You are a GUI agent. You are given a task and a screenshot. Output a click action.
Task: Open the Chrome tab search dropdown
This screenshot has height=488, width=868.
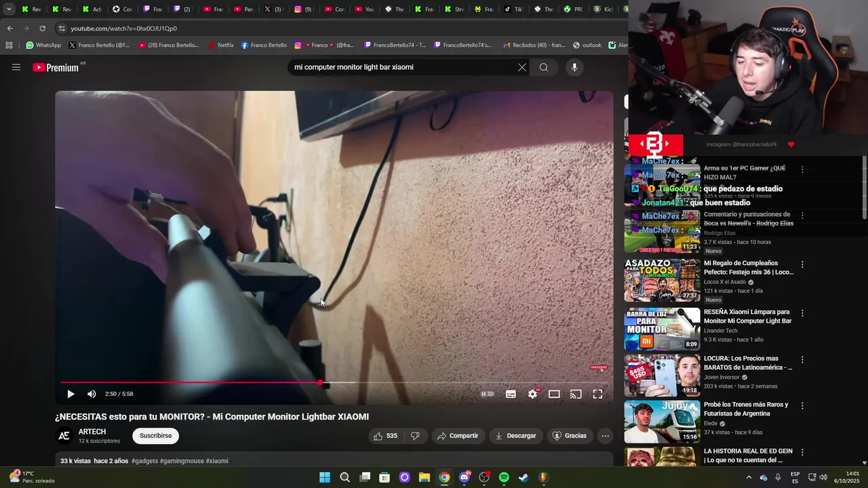pos(9,9)
